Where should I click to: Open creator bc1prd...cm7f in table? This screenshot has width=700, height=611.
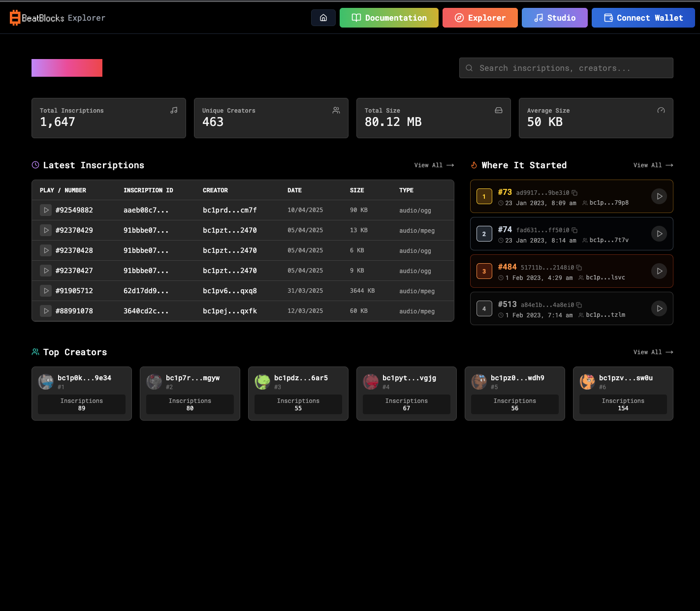pyautogui.click(x=230, y=210)
